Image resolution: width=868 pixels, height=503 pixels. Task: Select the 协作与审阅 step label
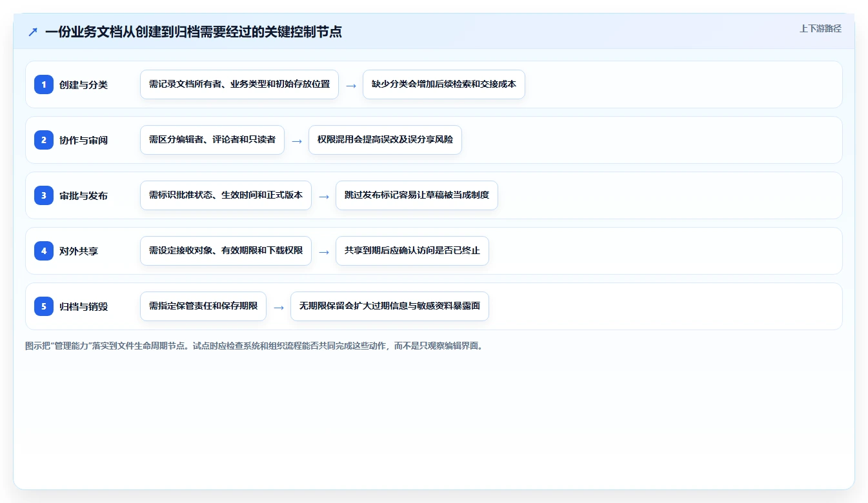tap(83, 140)
